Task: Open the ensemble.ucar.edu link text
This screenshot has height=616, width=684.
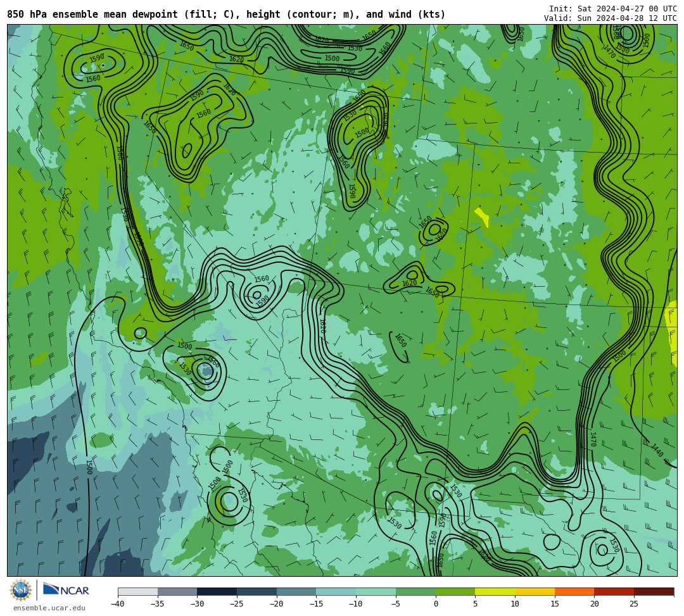Action: pyautogui.click(x=49, y=608)
